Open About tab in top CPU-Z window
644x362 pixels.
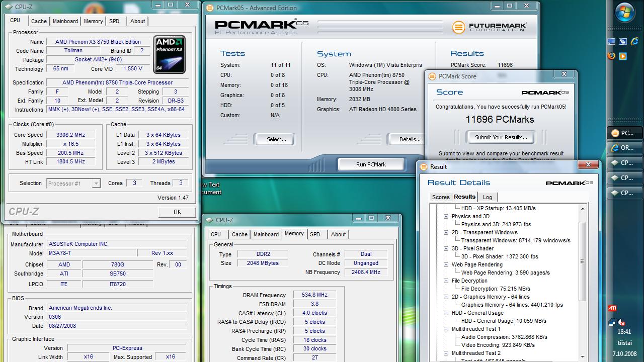pyautogui.click(x=137, y=21)
